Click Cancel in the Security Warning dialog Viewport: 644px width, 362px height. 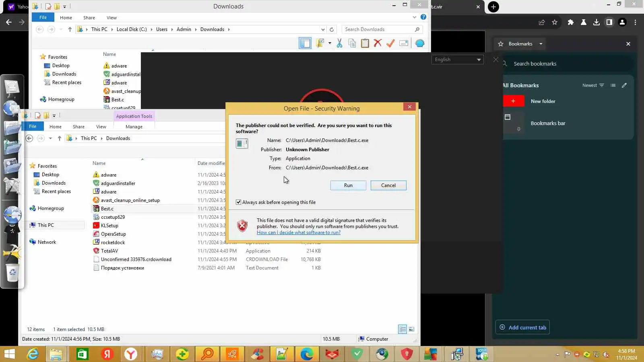(388, 185)
